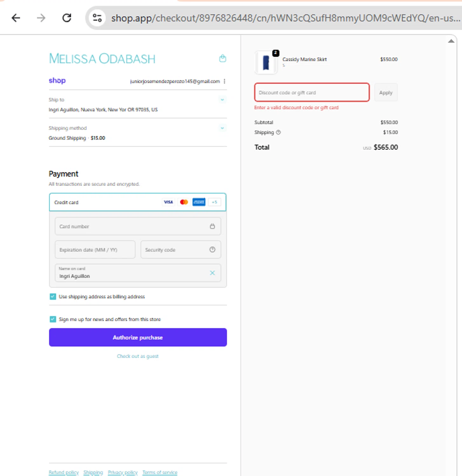Clear the Name on card field
462x476 pixels.
[x=212, y=273]
